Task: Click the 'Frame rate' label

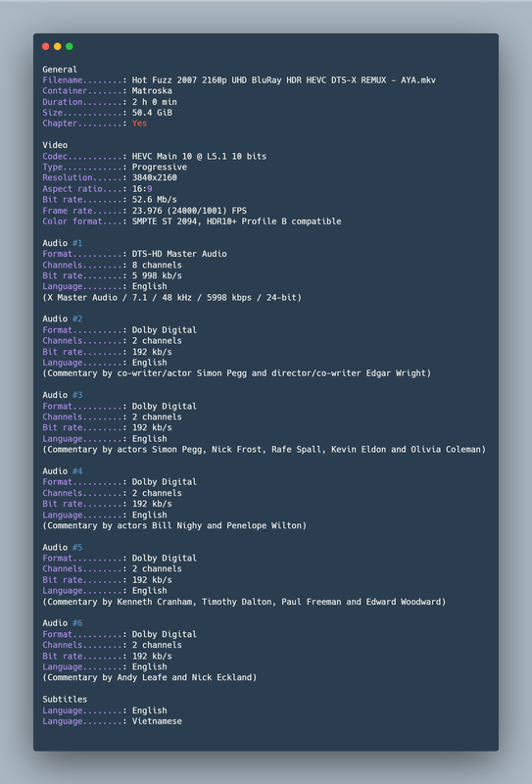Action: tap(68, 211)
